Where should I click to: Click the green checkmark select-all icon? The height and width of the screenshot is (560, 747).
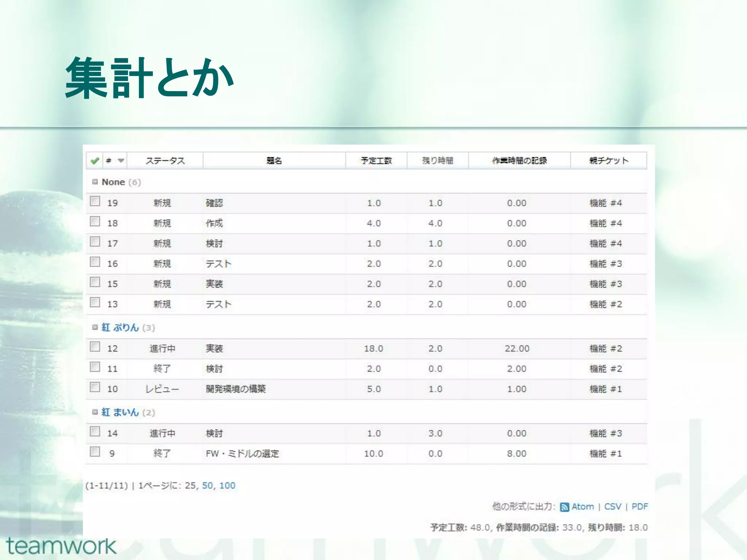pos(95,161)
